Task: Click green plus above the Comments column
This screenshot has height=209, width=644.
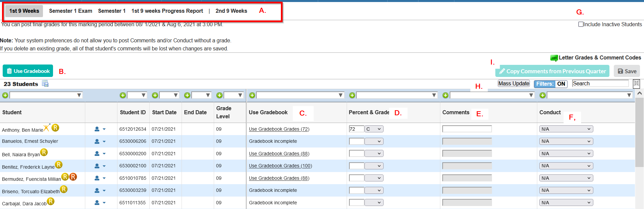Action: pos(445,95)
